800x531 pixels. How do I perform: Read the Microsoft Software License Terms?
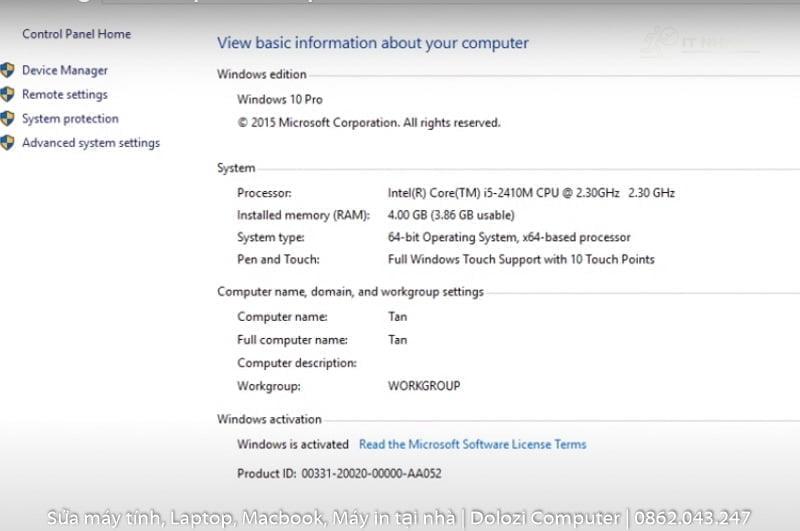[x=472, y=444]
